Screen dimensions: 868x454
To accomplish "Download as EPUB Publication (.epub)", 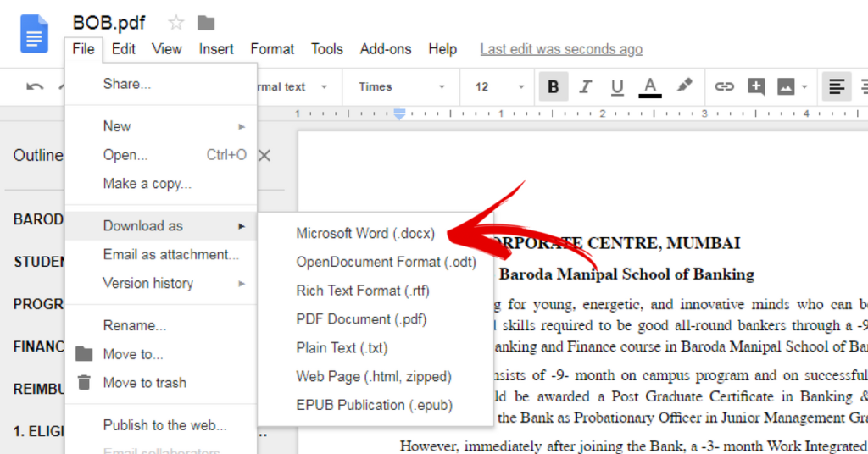I will [x=376, y=406].
